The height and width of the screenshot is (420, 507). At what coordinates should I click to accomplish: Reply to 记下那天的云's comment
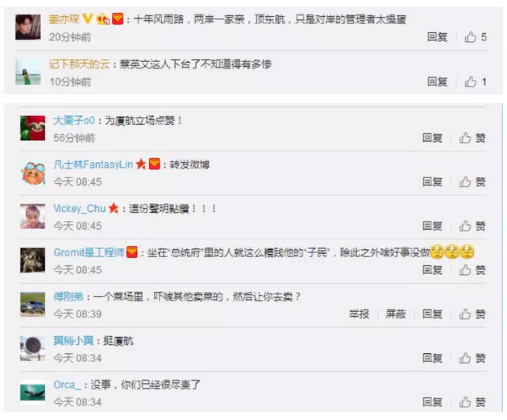pos(437,81)
